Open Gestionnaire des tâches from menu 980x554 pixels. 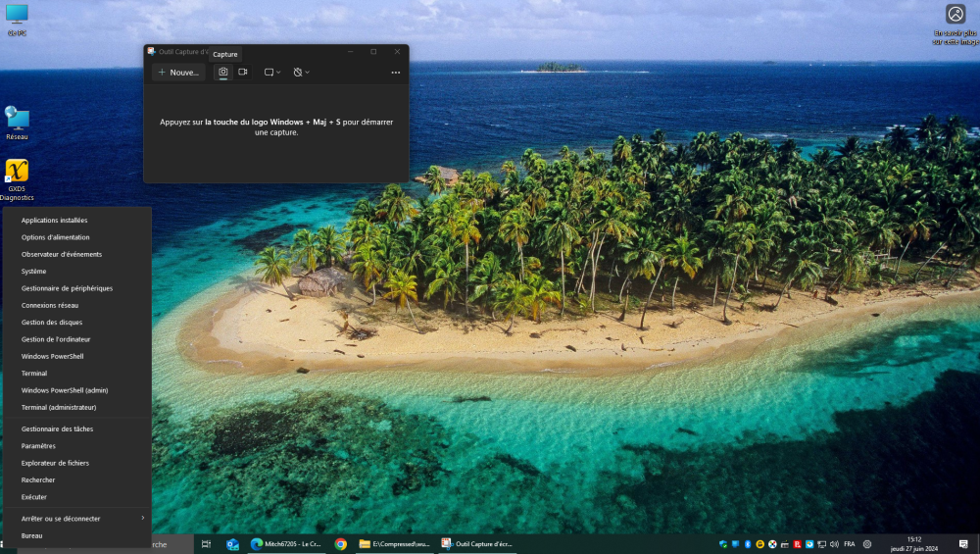click(x=57, y=429)
